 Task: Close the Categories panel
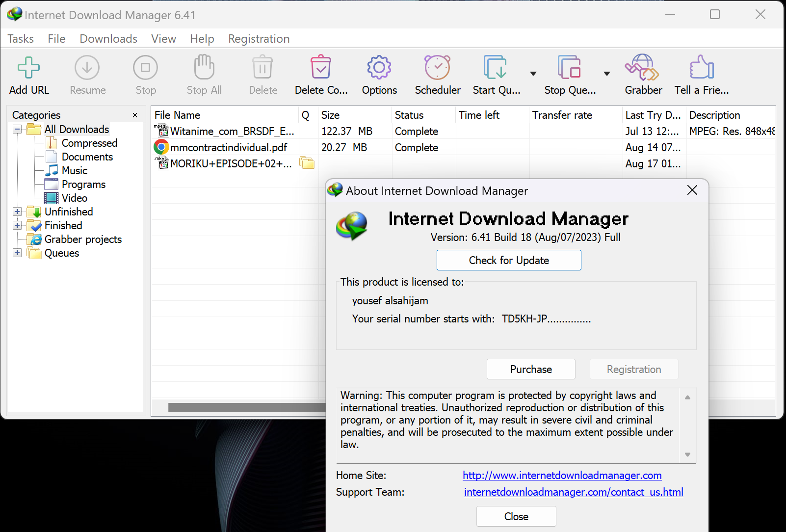(x=135, y=115)
